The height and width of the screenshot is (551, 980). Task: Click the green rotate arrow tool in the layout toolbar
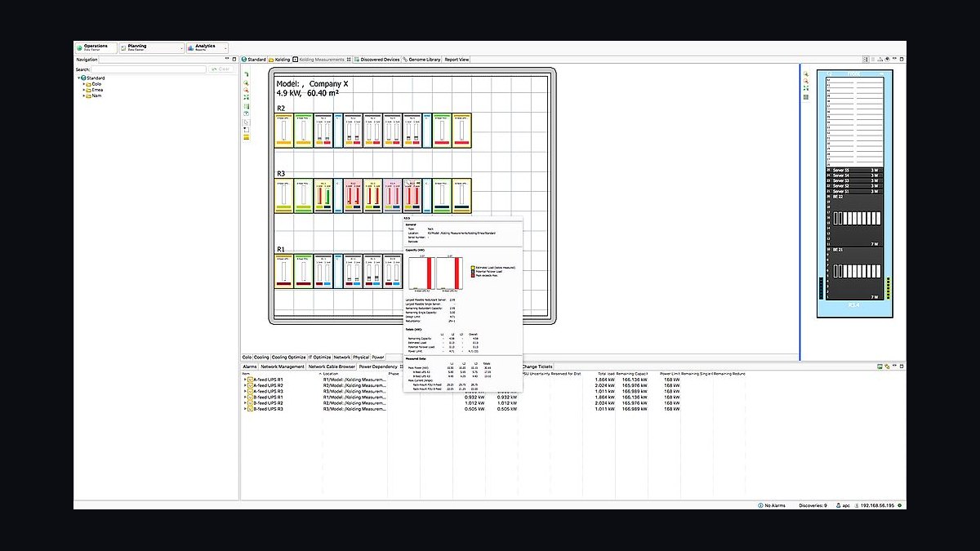247,75
